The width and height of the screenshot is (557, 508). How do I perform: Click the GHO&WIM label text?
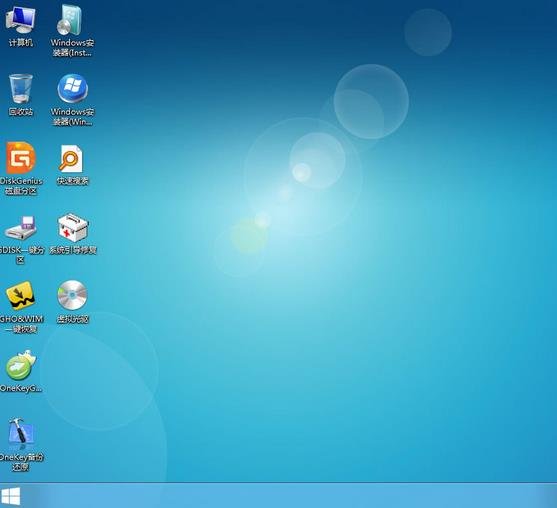point(21,319)
